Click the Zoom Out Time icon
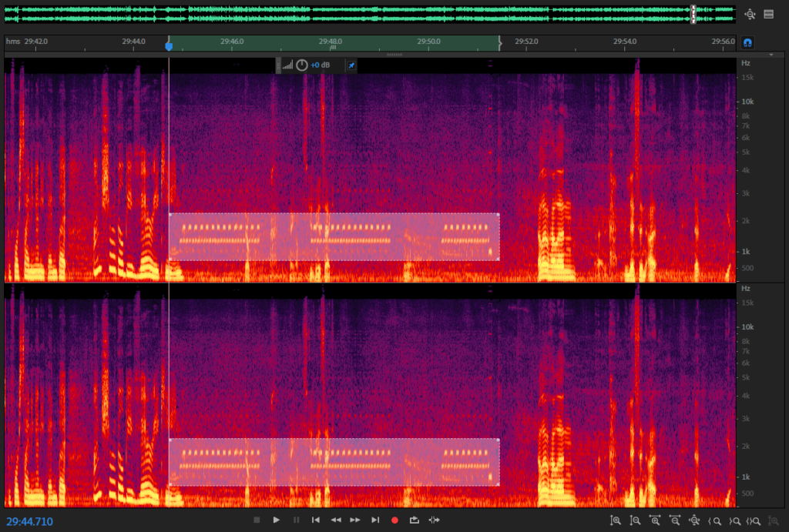 coord(675,520)
